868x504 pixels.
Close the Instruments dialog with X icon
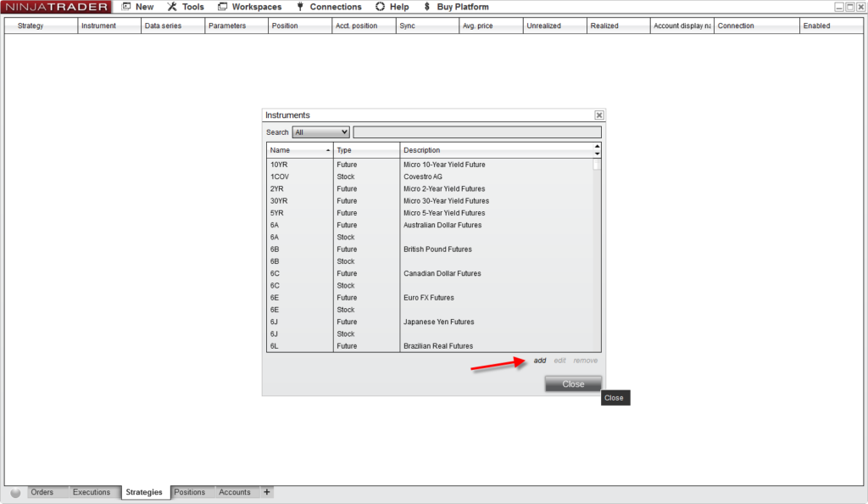tap(599, 115)
